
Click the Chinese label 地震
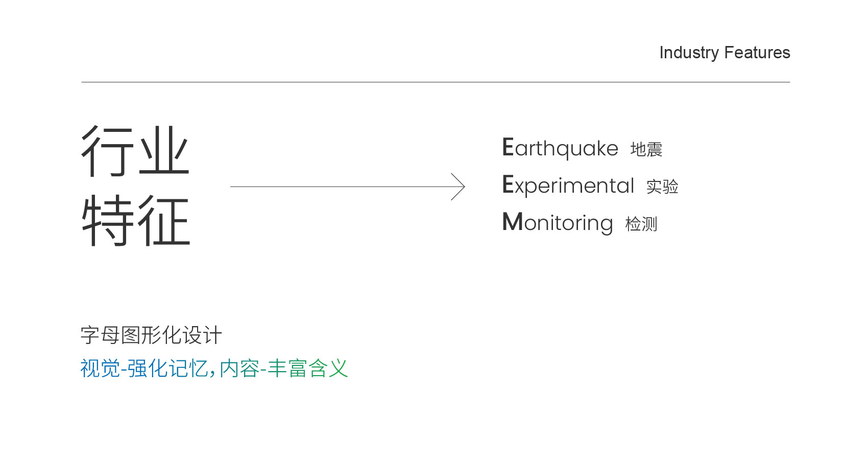(646, 149)
